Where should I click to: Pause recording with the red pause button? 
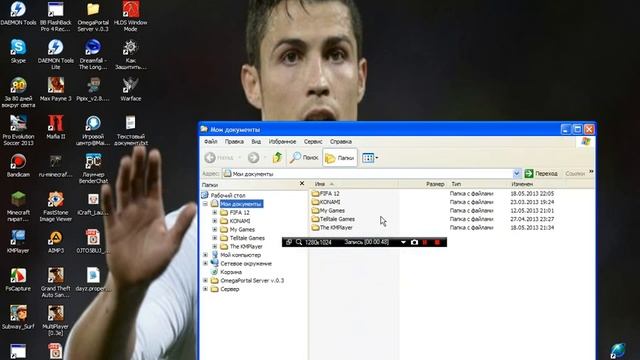(425, 242)
